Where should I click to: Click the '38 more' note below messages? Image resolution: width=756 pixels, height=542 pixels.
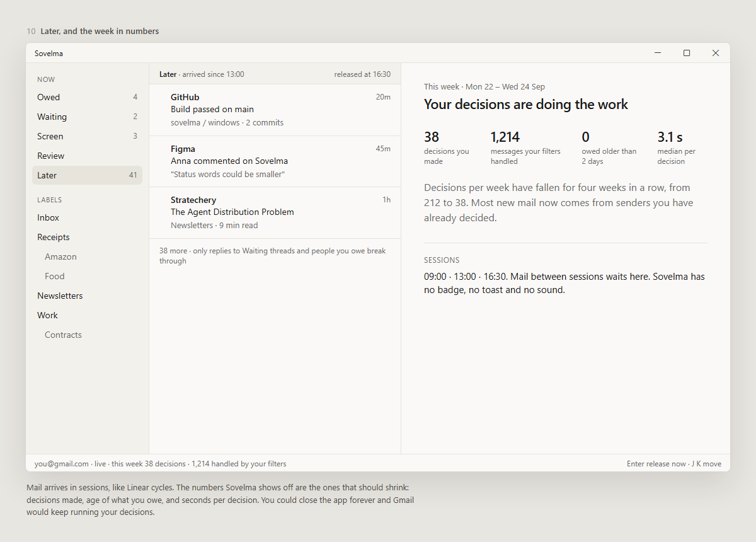273,256
